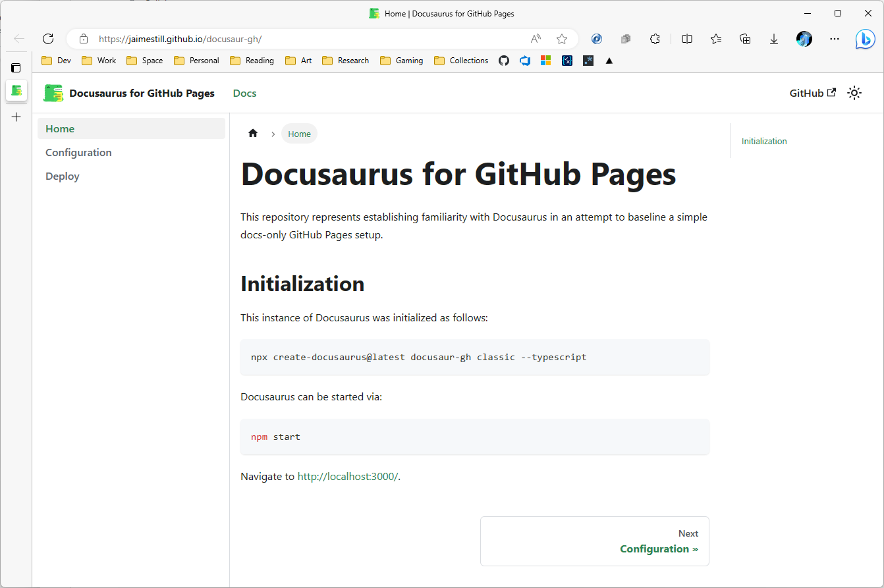Open the Microsoft logo bookmark icon
The image size is (884, 588).
coord(545,61)
